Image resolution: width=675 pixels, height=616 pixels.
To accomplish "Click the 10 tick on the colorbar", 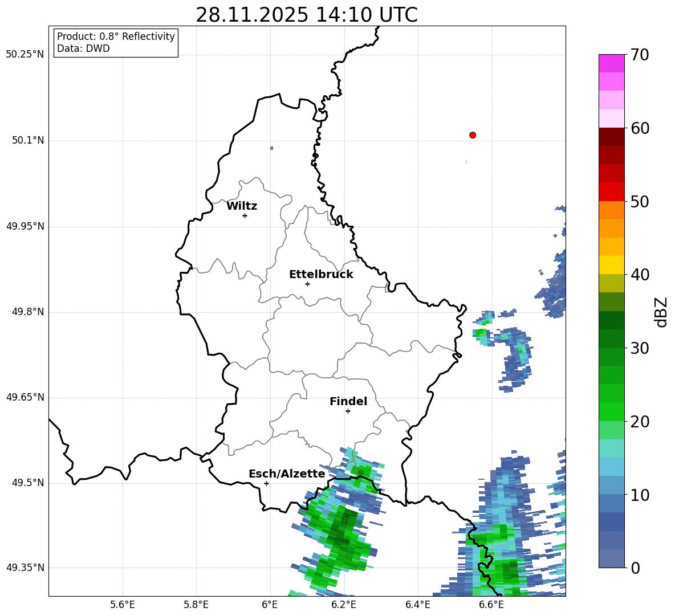I will pos(640,495).
